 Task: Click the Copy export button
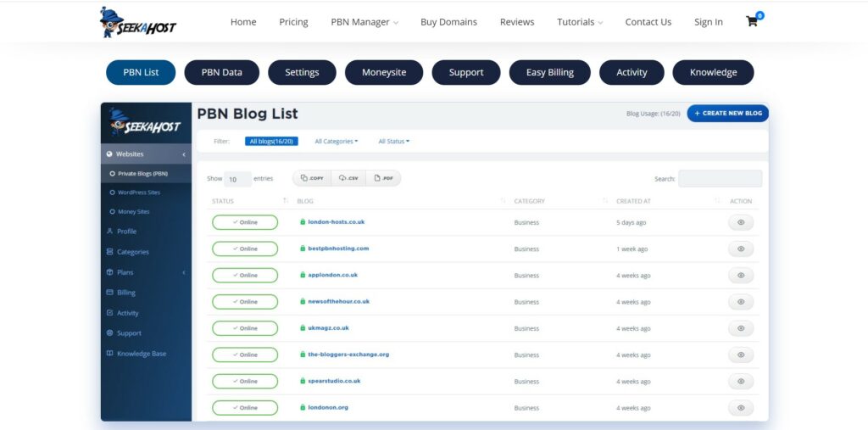click(x=312, y=178)
